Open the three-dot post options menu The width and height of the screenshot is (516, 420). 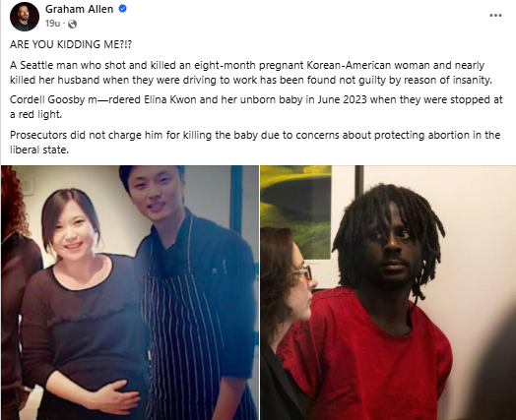pyautogui.click(x=495, y=15)
